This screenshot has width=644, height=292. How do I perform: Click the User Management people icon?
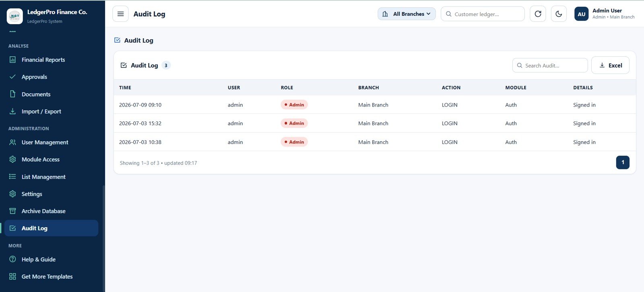point(12,142)
